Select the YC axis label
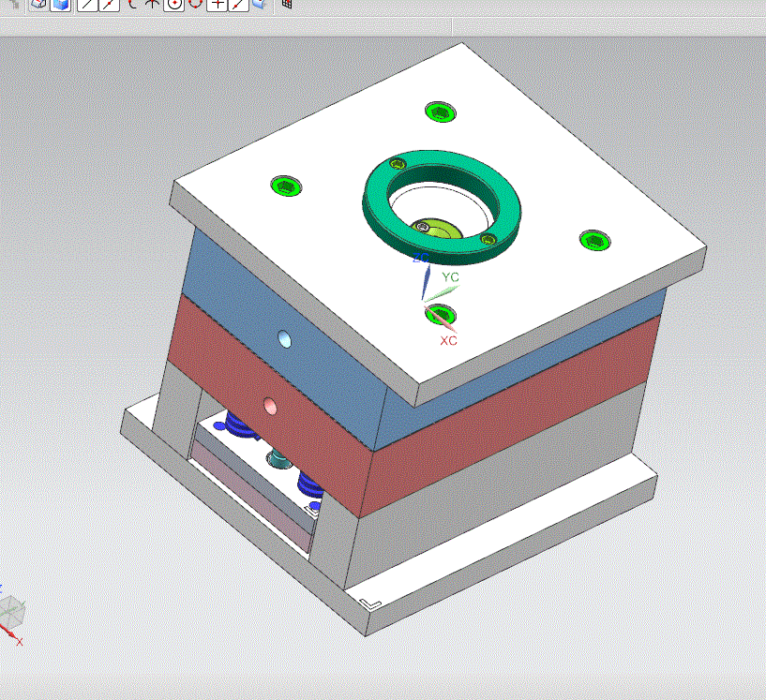 [450, 277]
